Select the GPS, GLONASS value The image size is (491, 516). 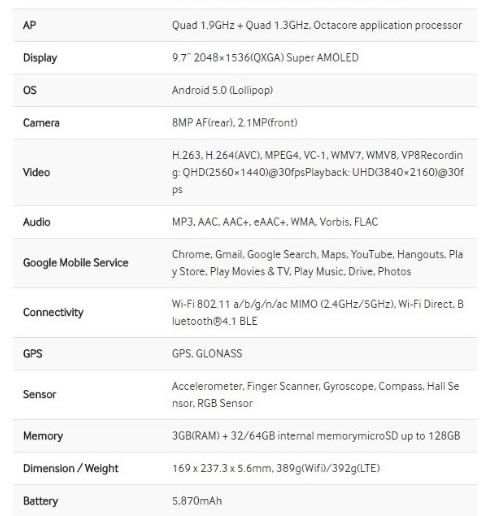(207, 354)
